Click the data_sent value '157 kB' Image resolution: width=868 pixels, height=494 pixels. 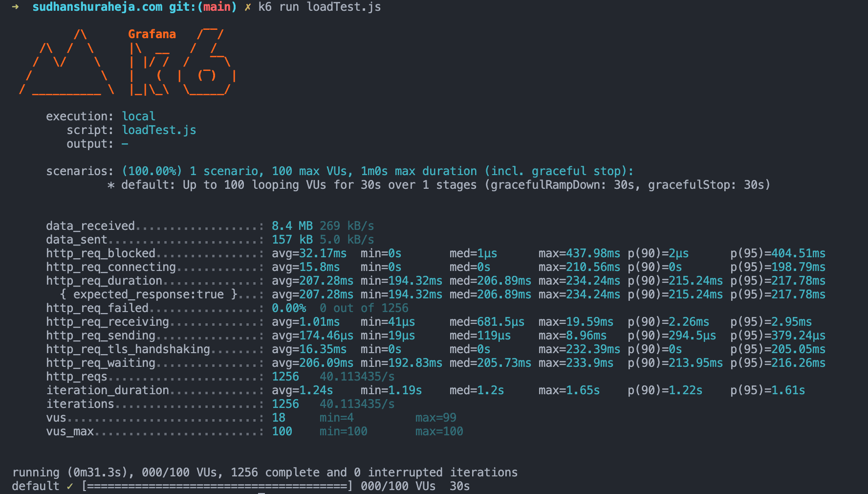[292, 240]
